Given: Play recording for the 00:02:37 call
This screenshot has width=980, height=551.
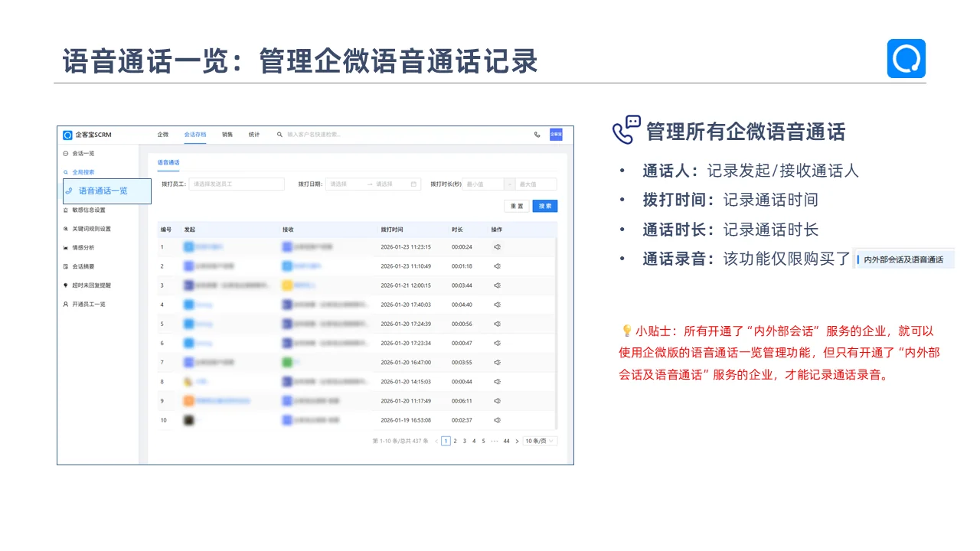Looking at the screenshot, I should click(497, 420).
